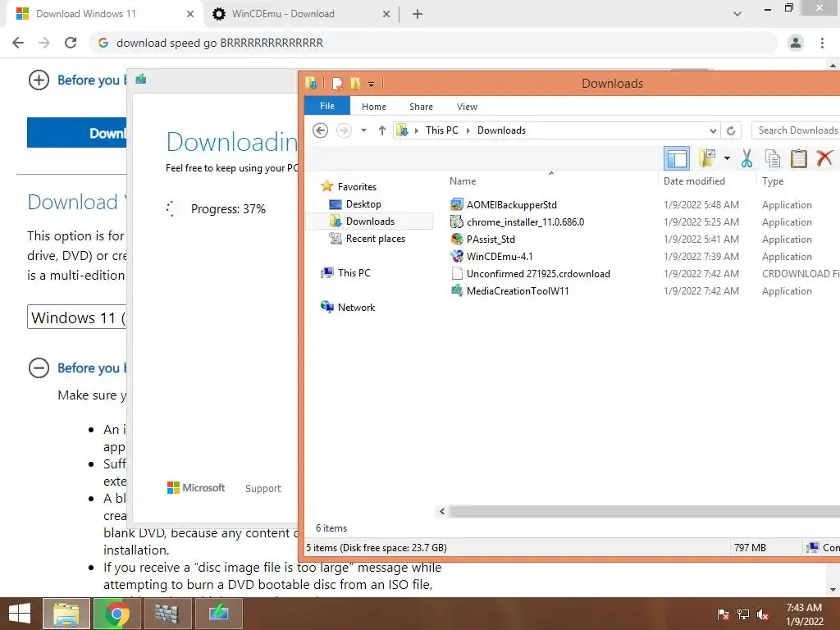
Task: Open the File tab in Explorer
Action: coord(327,106)
